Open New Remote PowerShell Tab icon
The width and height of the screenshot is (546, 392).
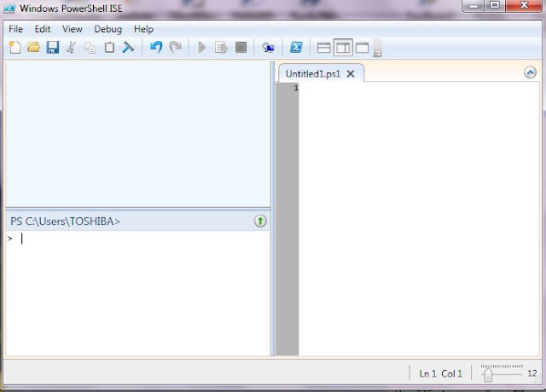(x=268, y=48)
